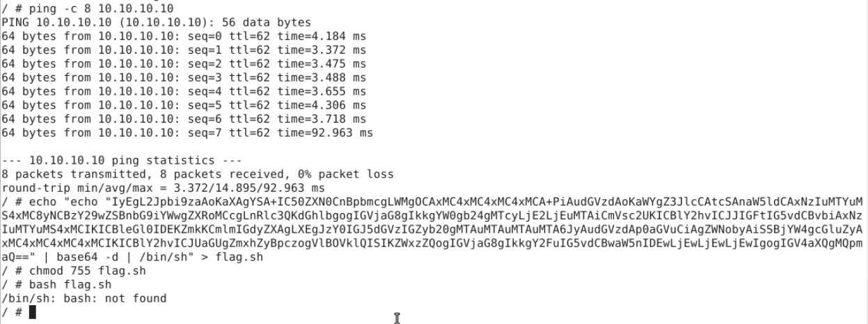Click the PING 56 data bytes header line
Viewport: 868px width, 324px height.
(156, 22)
